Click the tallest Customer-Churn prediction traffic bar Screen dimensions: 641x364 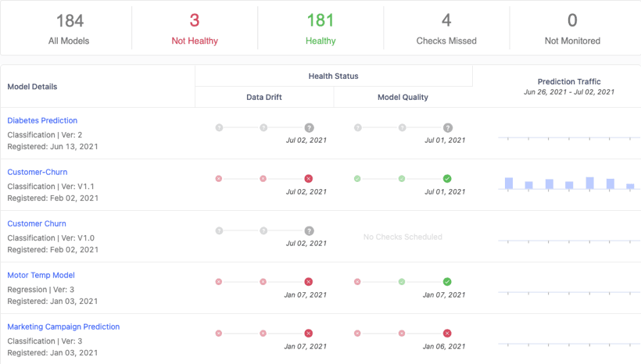(x=589, y=183)
